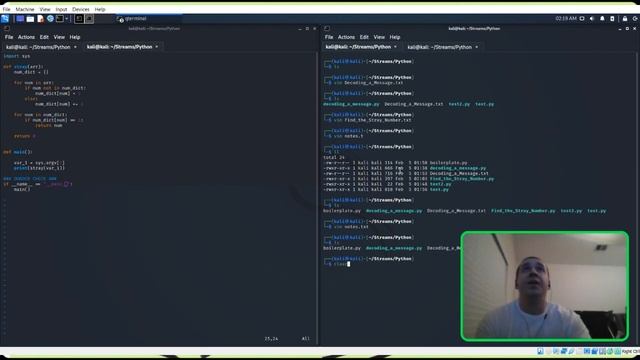Minimize the right terminal window
Image resolution: width=640 pixels, height=360 pixels.
pyautogui.click(x=620, y=29)
